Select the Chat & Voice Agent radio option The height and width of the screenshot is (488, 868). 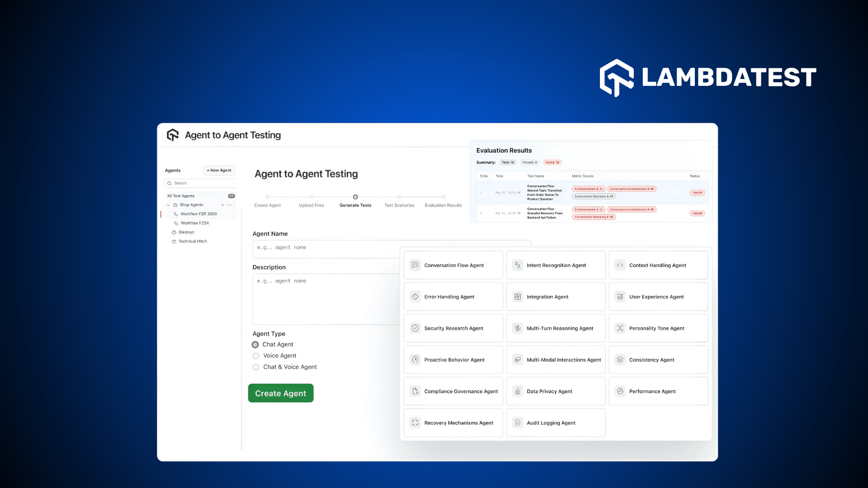coord(256,367)
